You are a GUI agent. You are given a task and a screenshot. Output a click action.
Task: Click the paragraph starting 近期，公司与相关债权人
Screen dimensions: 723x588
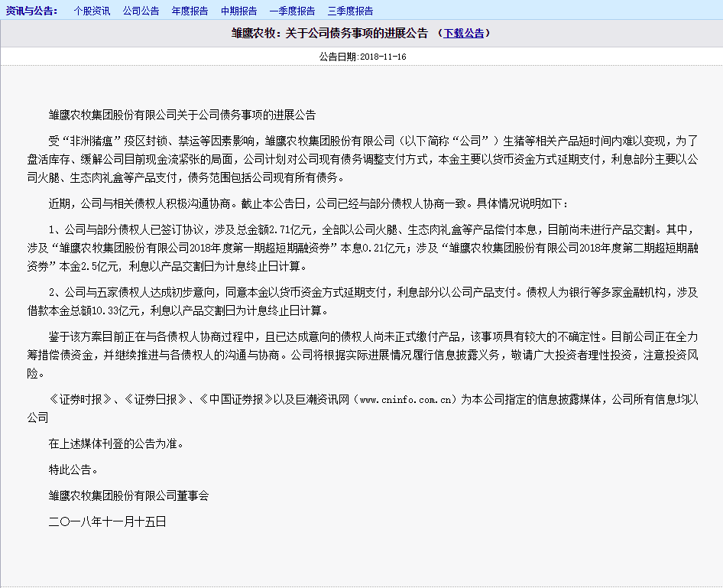click(x=309, y=203)
